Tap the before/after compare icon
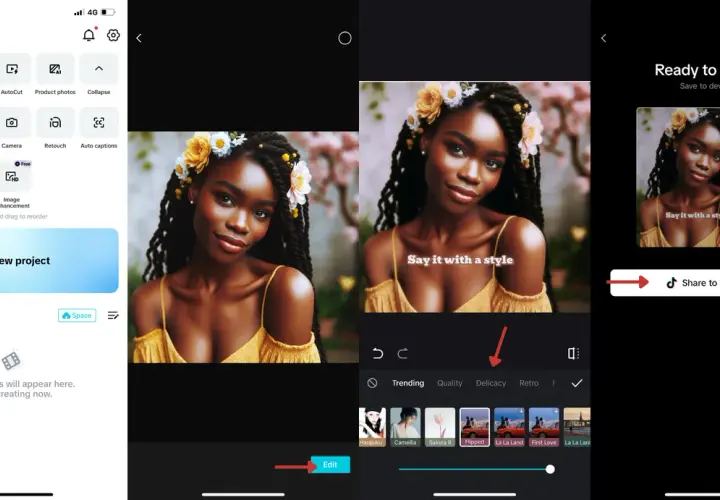Screen dimensions: 720x500 coord(574,353)
